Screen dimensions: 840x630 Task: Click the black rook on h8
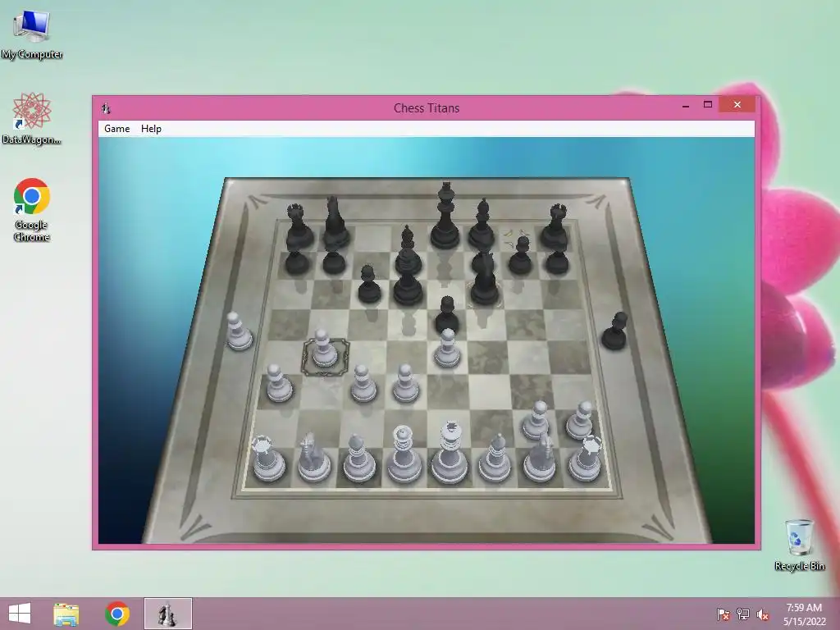(x=555, y=226)
